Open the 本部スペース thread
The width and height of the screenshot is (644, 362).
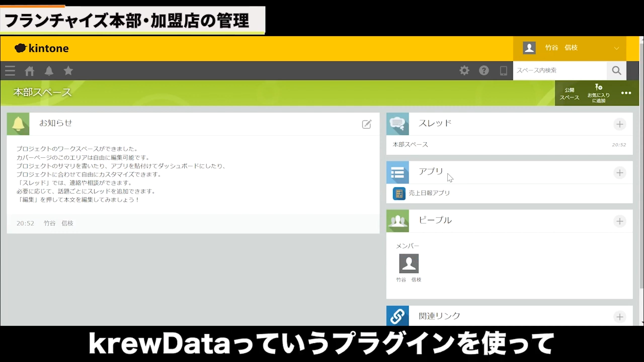(411, 144)
